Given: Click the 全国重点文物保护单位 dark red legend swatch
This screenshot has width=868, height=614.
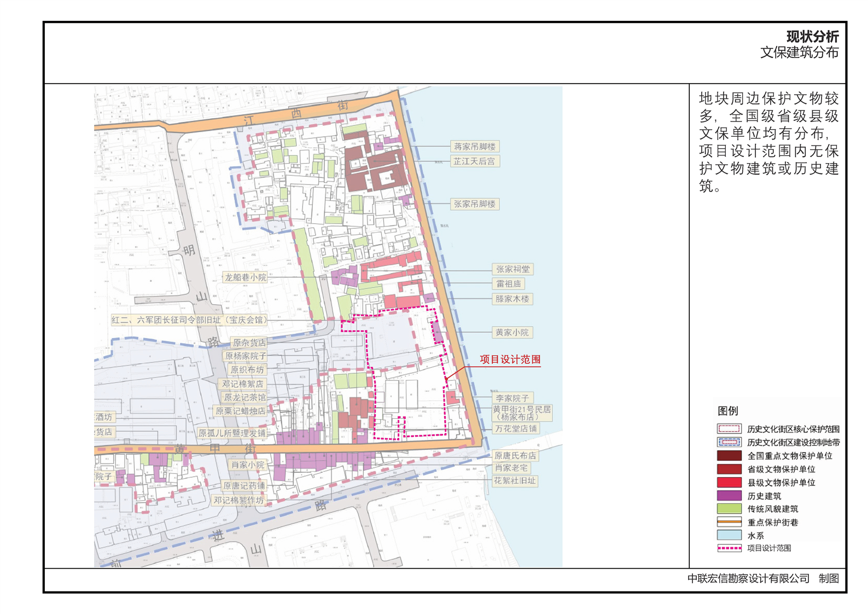Looking at the screenshot, I should (x=729, y=455).
